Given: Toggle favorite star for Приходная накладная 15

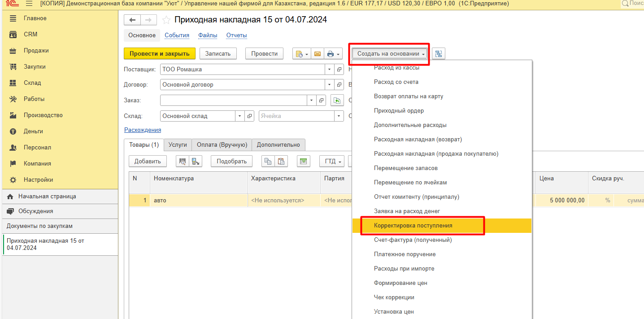Looking at the screenshot, I should click(x=166, y=20).
